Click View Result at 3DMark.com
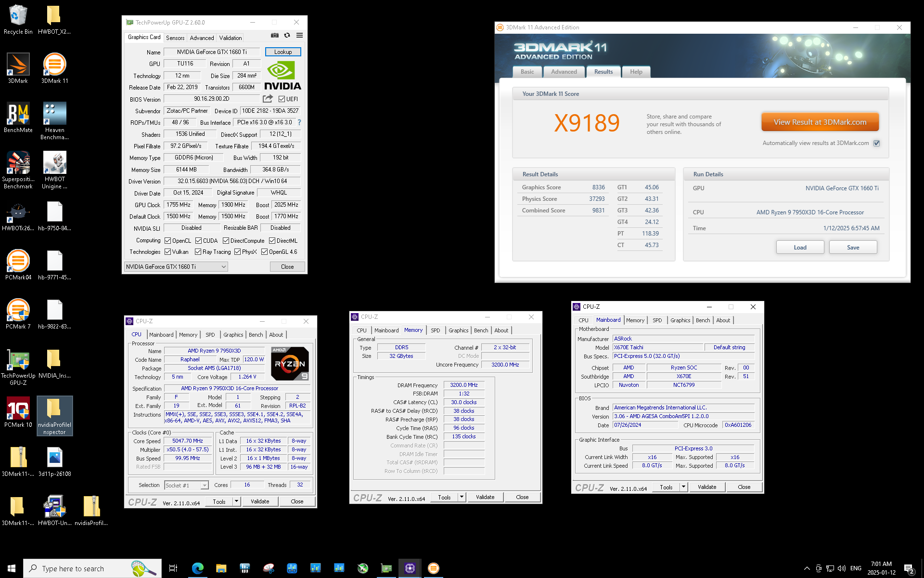The height and width of the screenshot is (578, 924). [x=820, y=122]
